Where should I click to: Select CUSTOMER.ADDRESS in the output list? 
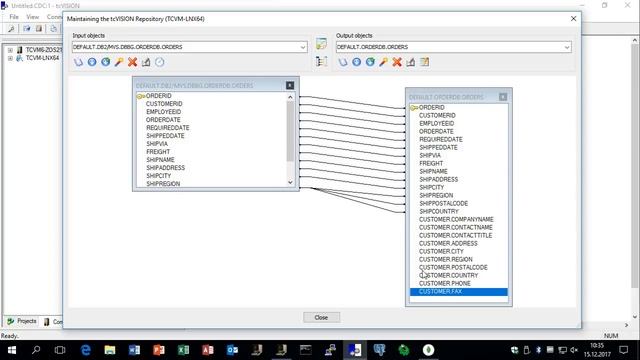(448, 243)
